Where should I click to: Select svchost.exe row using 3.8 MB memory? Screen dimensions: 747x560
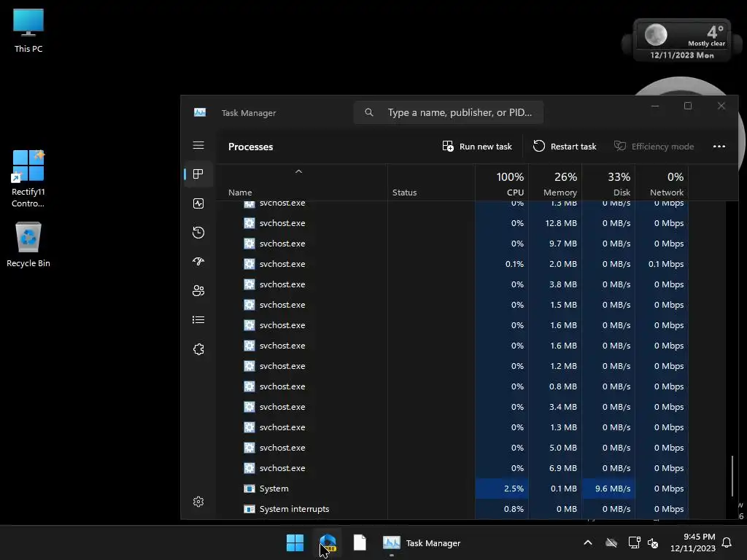(452, 284)
